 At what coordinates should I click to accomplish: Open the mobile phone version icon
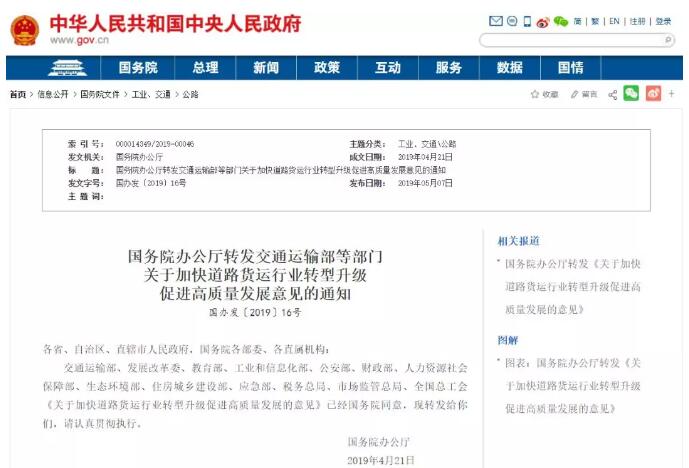[x=528, y=21]
